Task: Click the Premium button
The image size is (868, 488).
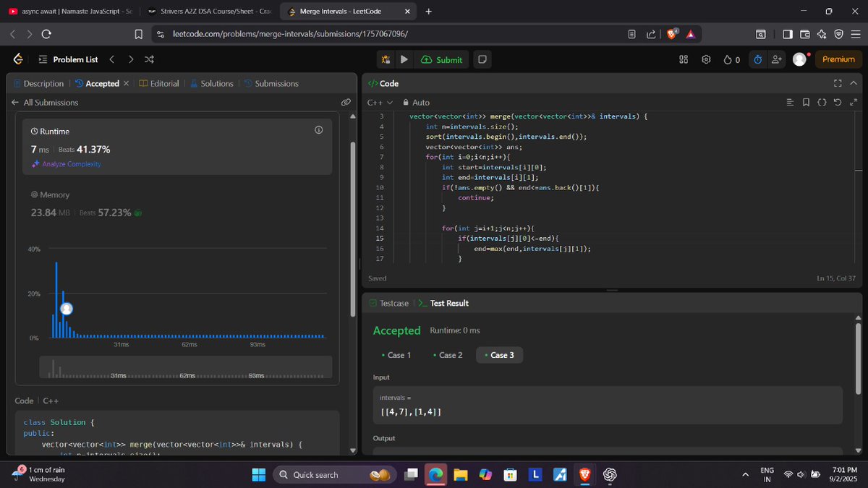Action: click(838, 59)
